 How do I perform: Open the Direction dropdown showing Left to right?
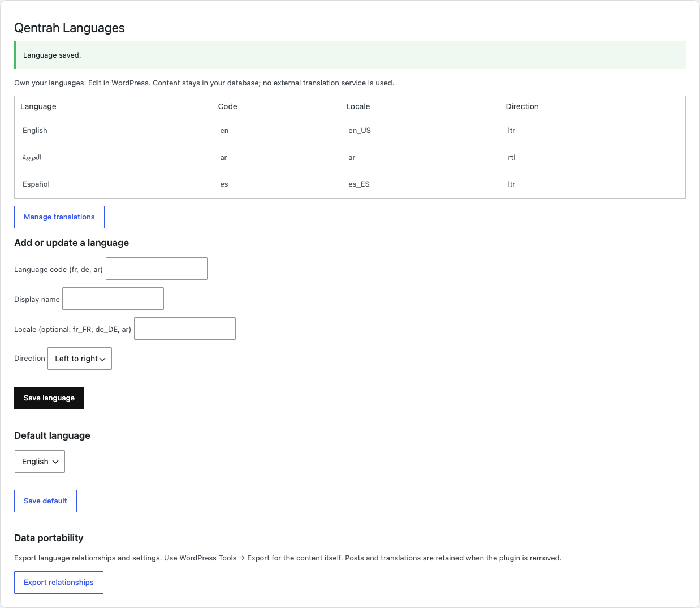(80, 359)
